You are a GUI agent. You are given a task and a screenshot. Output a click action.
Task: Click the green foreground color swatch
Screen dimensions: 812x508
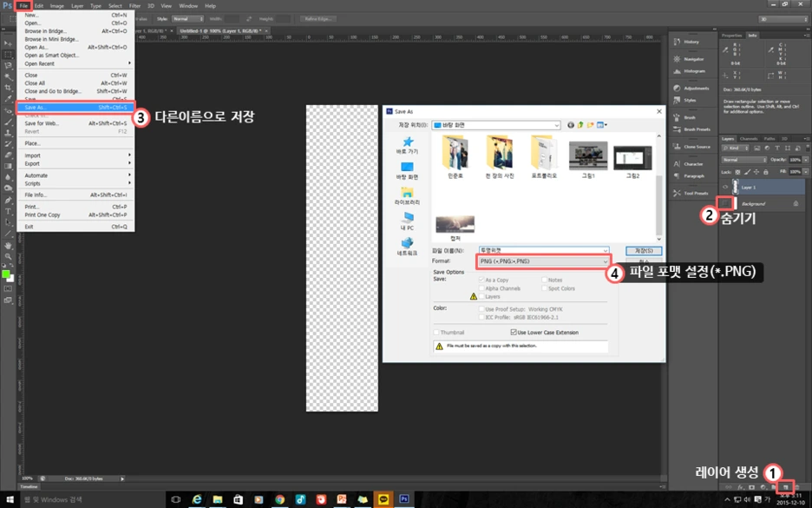click(x=6, y=275)
